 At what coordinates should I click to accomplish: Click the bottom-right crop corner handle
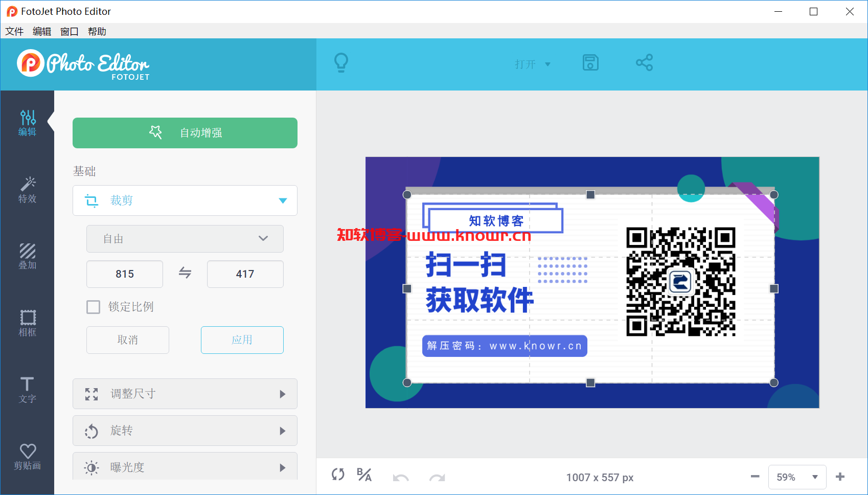(x=774, y=382)
